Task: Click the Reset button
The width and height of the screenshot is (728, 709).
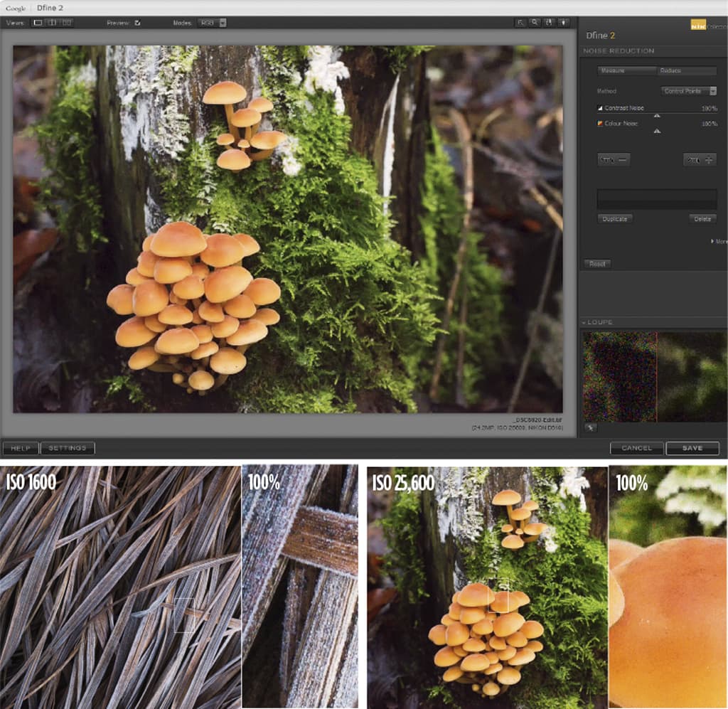Action: point(597,264)
